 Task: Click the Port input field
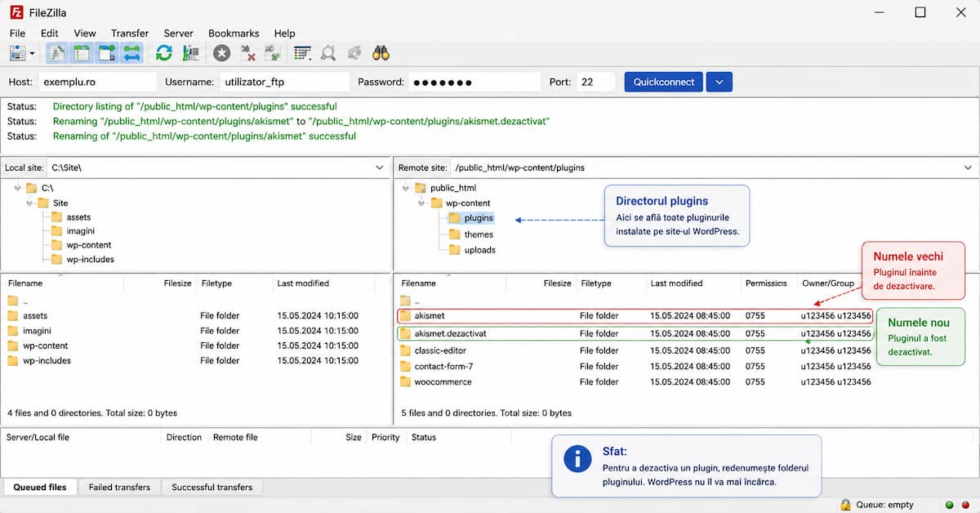point(596,82)
